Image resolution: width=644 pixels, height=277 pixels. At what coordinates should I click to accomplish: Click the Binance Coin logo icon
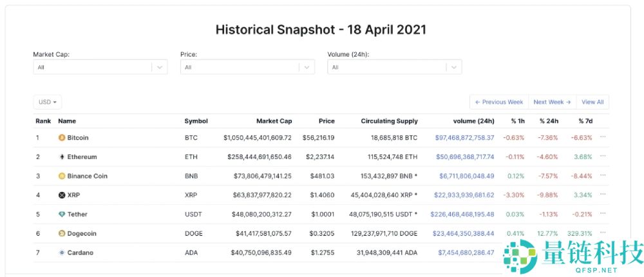[x=62, y=176]
